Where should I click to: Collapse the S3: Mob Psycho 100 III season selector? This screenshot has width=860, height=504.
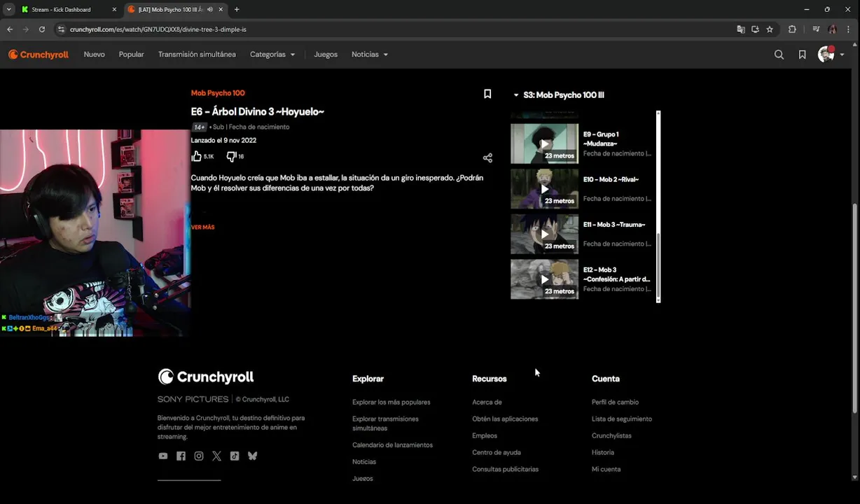pos(559,95)
